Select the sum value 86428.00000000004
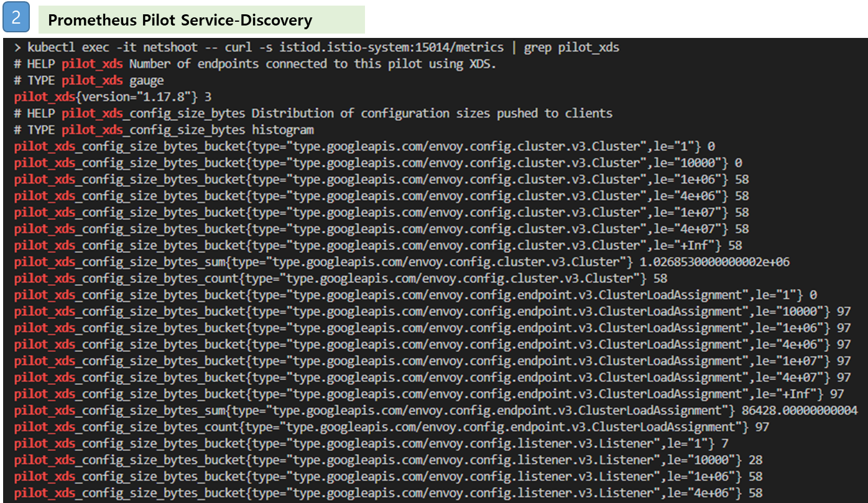Image resolution: width=868 pixels, height=503 pixels. tap(800, 410)
